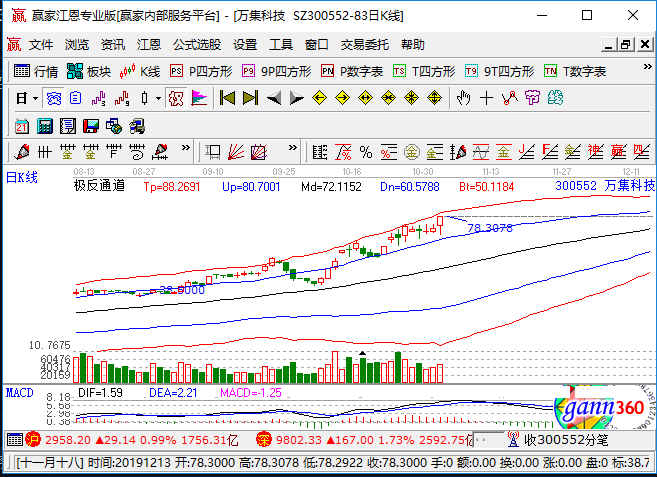Image resolution: width=657 pixels, height=477 pixels.
Task: Click the spiral drawing tool icon
Action: [137, 152]
